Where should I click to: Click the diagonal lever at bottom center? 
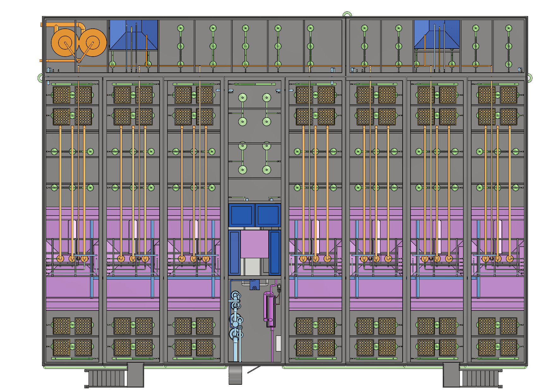tap(254, 370)
